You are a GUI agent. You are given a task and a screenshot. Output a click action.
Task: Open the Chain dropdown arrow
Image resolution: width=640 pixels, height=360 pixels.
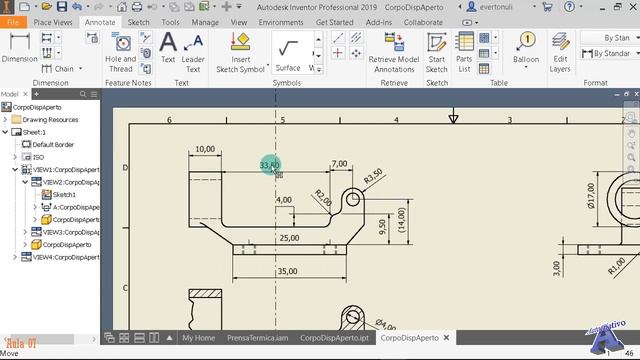coord(80,69)
